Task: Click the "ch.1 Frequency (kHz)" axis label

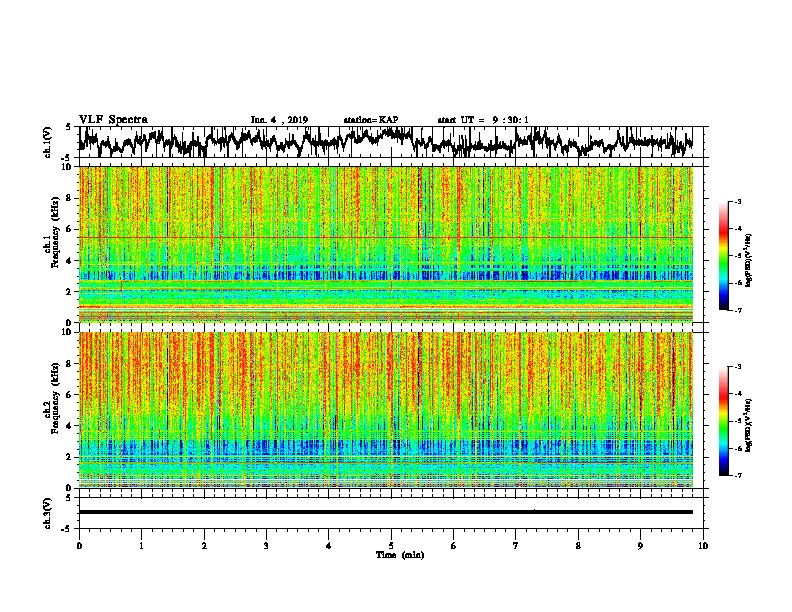Action: [51, 232]
